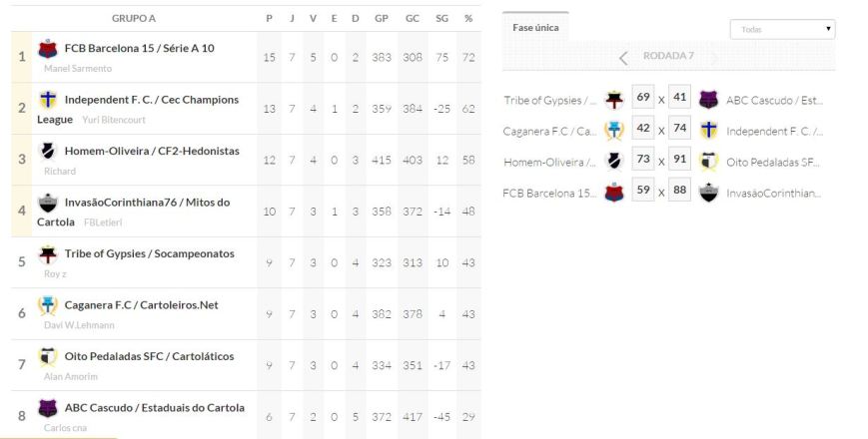Click ABC Cascudo crest in standings
The width and height of the screenshot is (868, 439).
[x=48, y=407]
